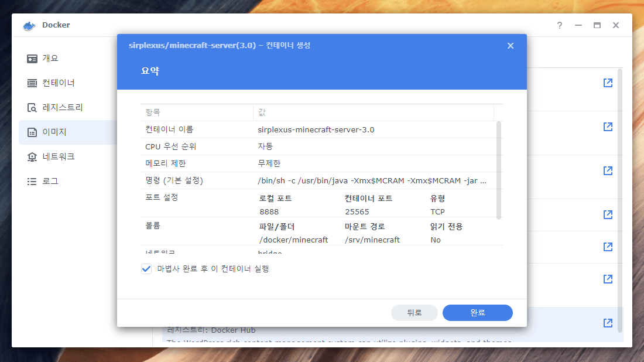644x362 pixels.
Task: Open external link icon of fifth image row
Action: [x=608, y=247]
